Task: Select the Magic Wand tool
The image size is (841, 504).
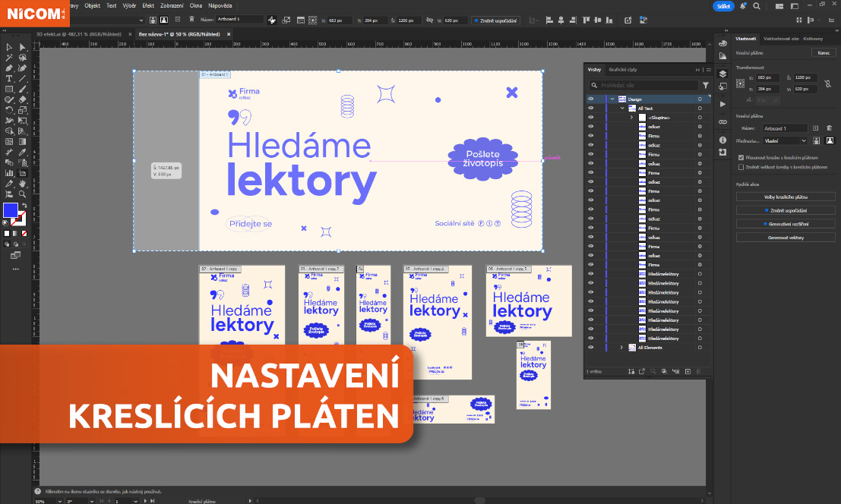Action: [9, 58]
